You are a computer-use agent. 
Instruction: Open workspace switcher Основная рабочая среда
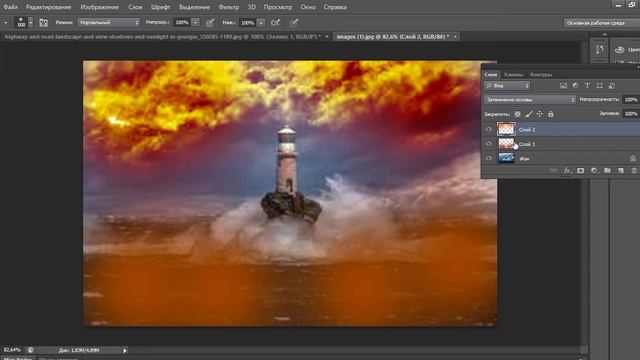tap(602, 23)
